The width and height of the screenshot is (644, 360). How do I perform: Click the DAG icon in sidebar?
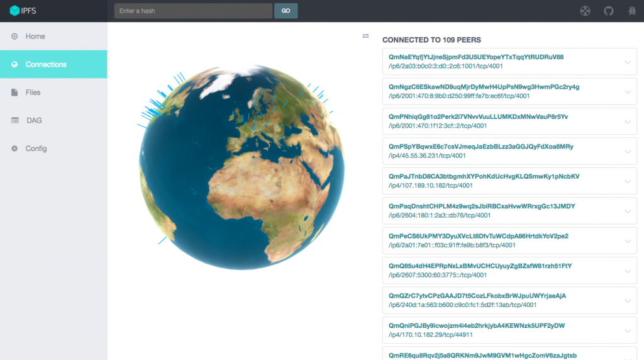[x=14, y=120]
